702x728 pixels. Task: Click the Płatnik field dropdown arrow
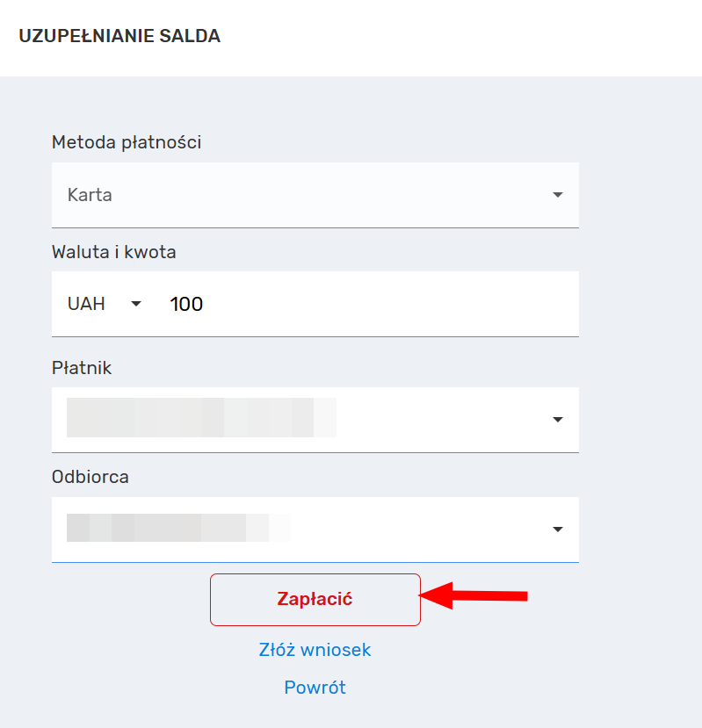click(557, 420)
